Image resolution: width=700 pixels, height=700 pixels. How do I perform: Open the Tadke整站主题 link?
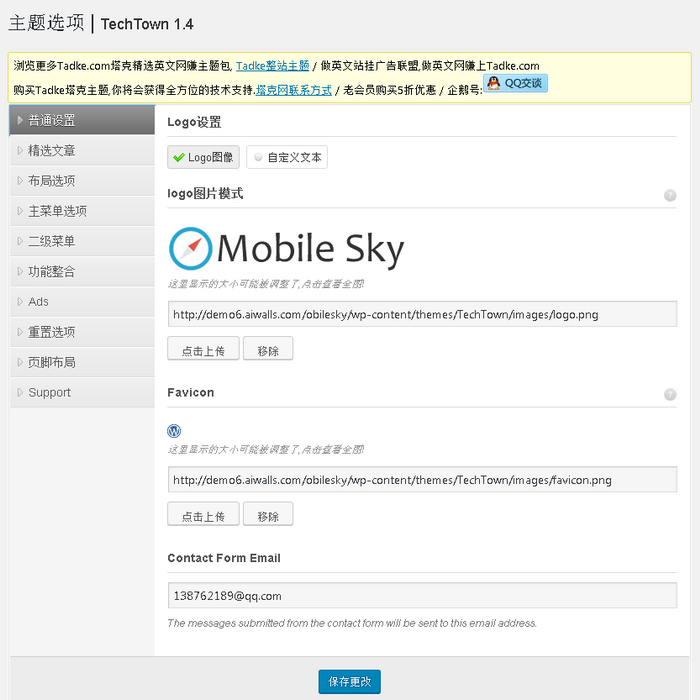tap(272, 66)
